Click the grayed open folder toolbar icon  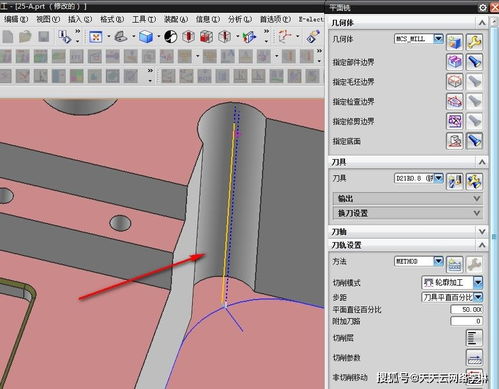(25, 36)
